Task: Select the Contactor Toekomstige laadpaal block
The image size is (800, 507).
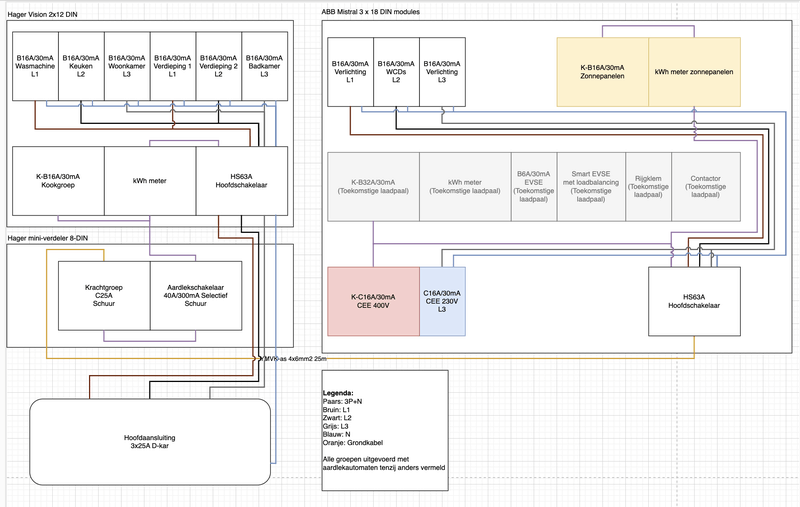Action: (x=706, y=187)
